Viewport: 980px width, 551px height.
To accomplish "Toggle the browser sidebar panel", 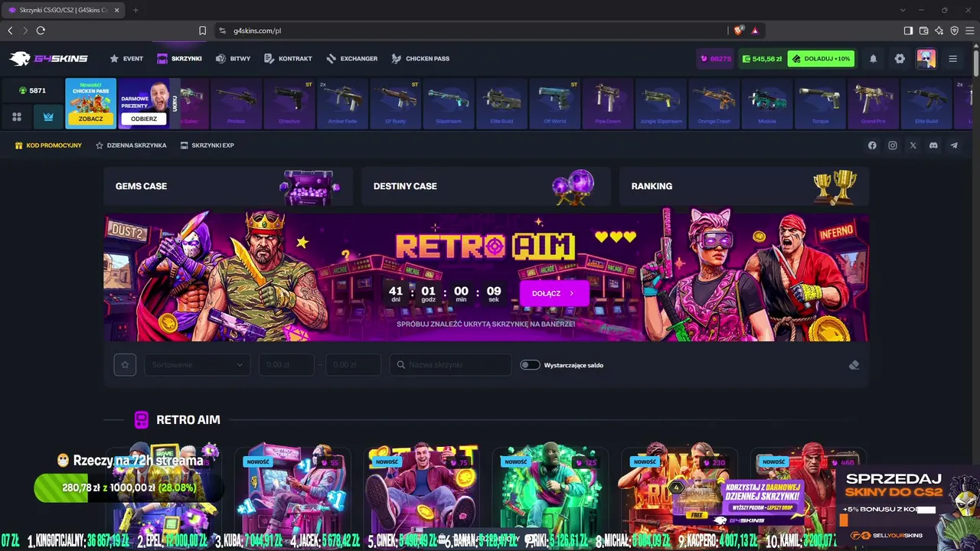I will click(908, 31).
